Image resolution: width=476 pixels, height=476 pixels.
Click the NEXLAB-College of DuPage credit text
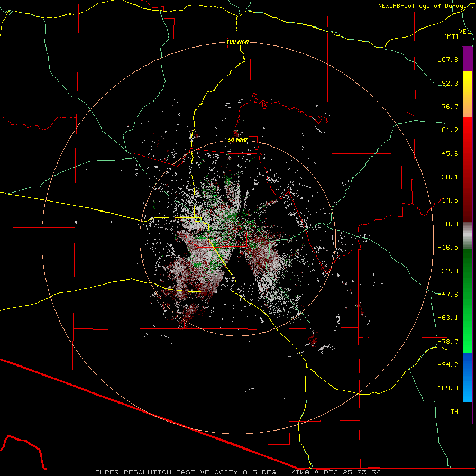(x=426, y=6)
